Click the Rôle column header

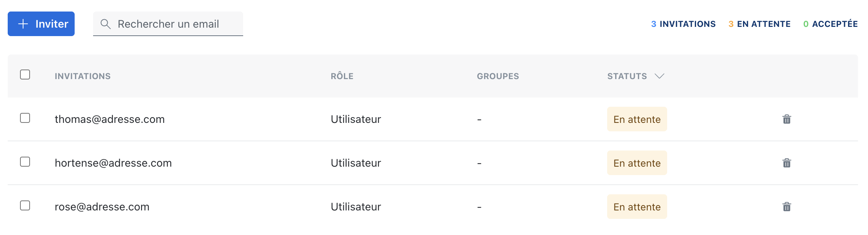(342, 76)
